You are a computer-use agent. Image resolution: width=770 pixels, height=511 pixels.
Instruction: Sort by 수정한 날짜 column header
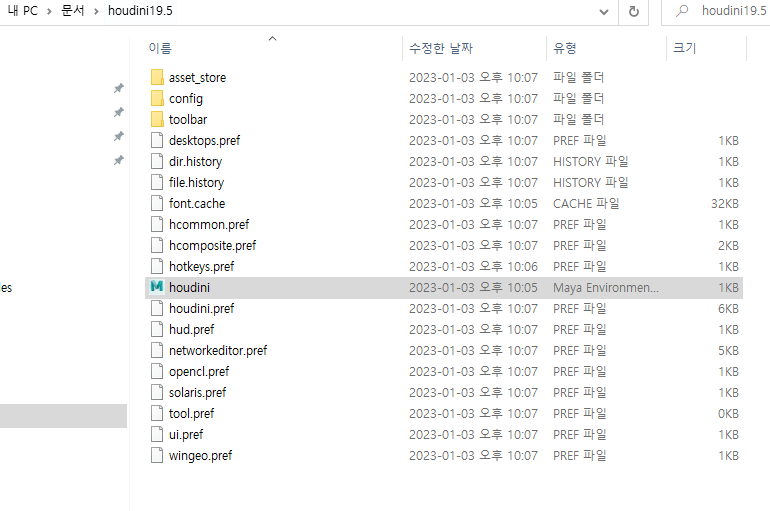click(x=440, y=48)
